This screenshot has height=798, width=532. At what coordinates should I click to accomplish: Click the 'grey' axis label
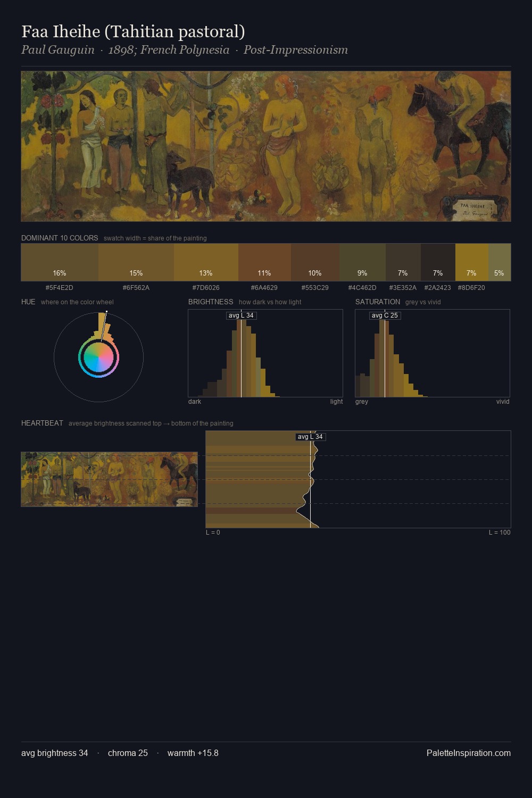click(x=362, y=402)
